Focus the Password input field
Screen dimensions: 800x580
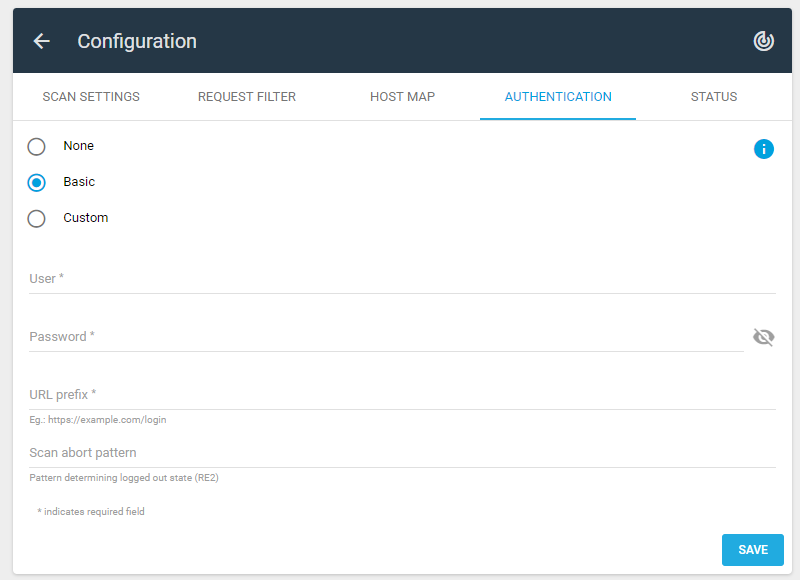point(386,337)
